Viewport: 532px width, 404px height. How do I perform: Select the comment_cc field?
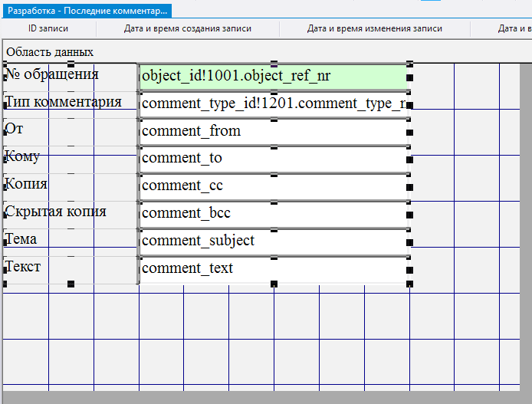(272, 186)
